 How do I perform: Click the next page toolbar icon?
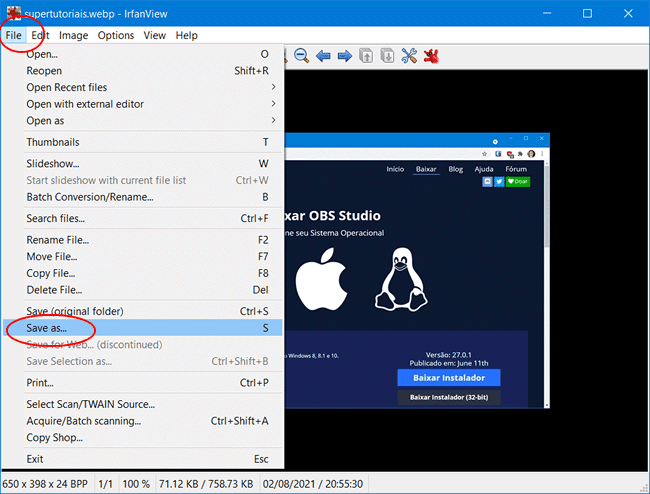(x=388, y=56)
